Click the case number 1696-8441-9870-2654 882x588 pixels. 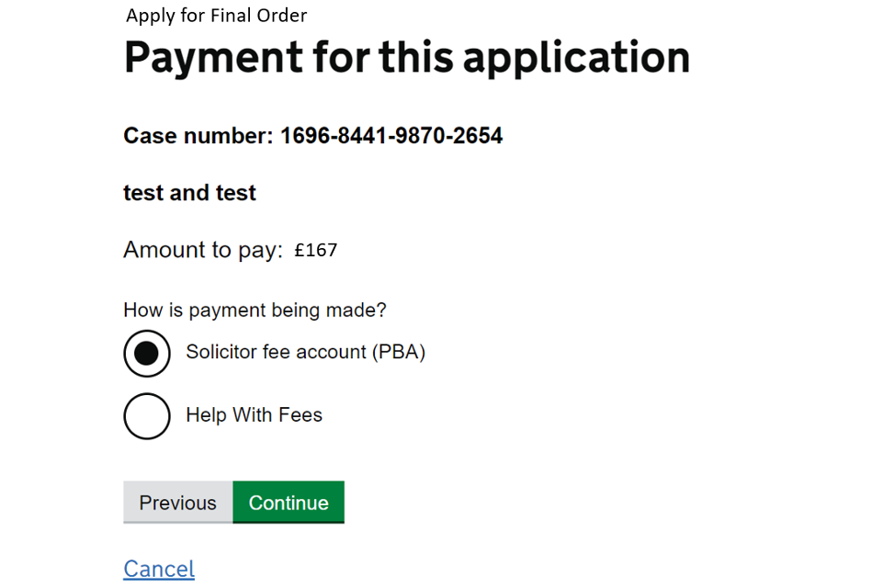point(391,137)
